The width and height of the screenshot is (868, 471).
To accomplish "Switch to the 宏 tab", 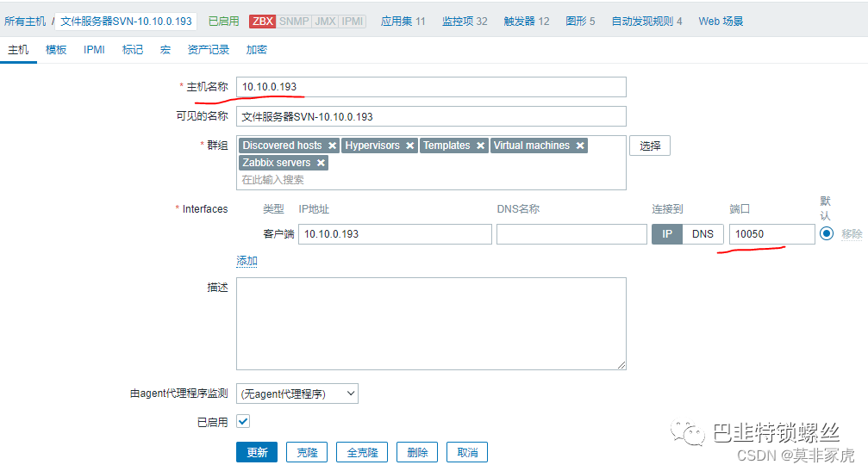I will click(x=165, y=50).
